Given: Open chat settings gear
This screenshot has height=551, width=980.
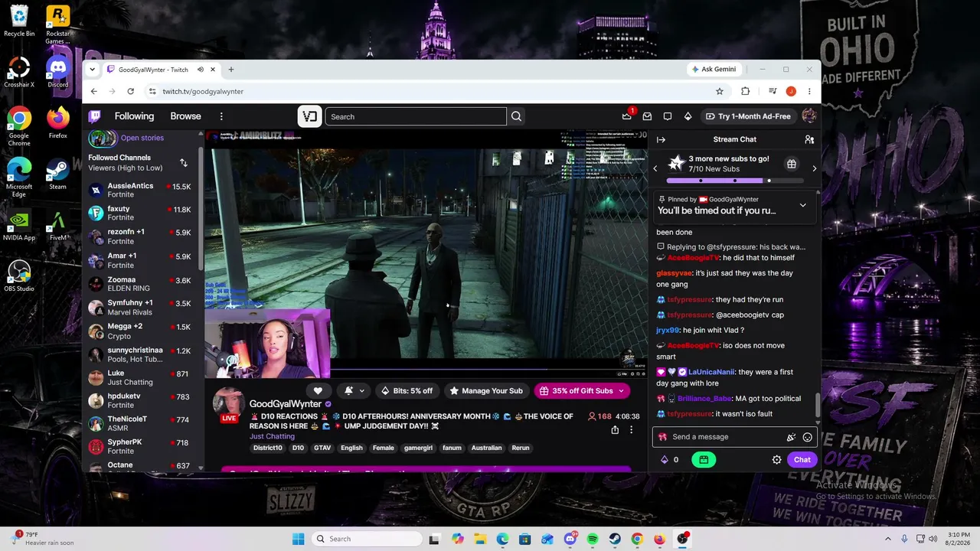Looking at the screenshot, I should (776, 460).
